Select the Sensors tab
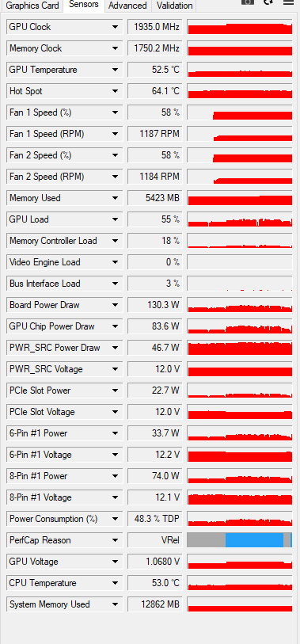 tap(84, 5)
